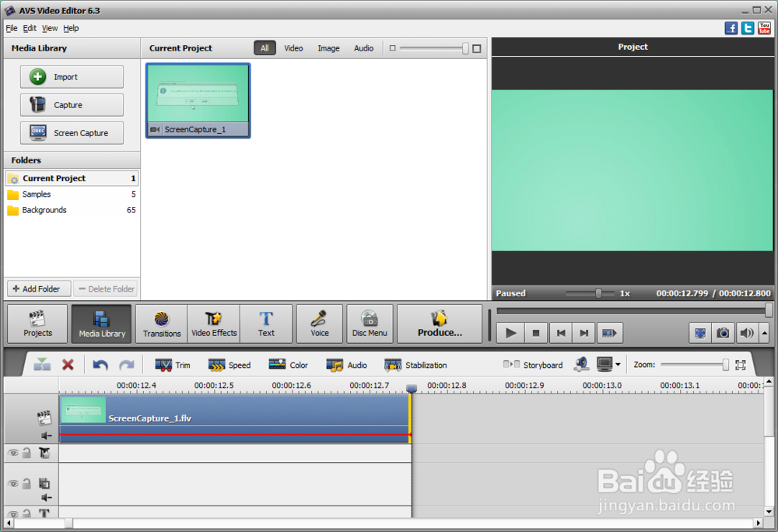Image resolution: width=778 pixels, height=532 pixels.
Task: Go to previous frame
Action: click(x=561, y=333)
